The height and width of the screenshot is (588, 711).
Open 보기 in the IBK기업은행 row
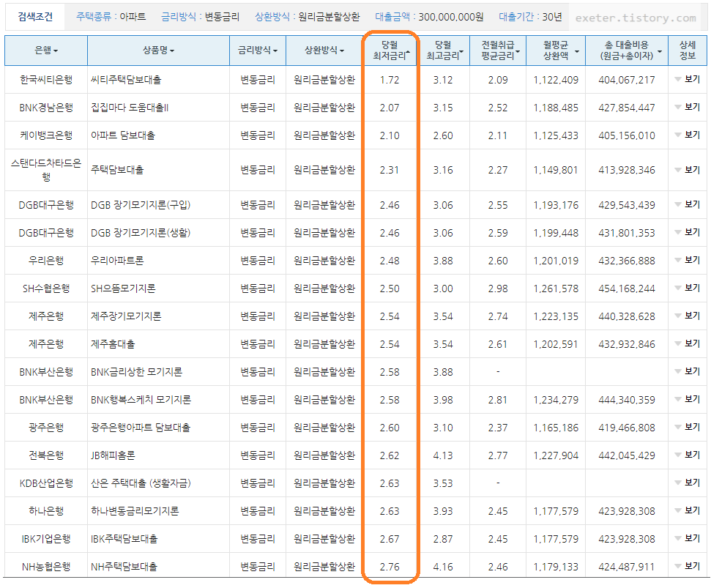[x=693, y=538]
